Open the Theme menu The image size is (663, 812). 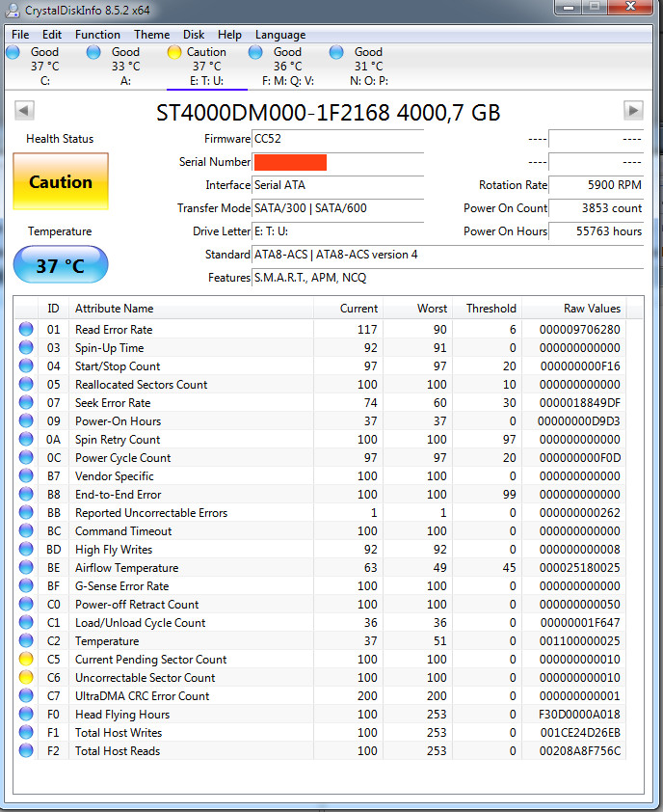(151, 35)
